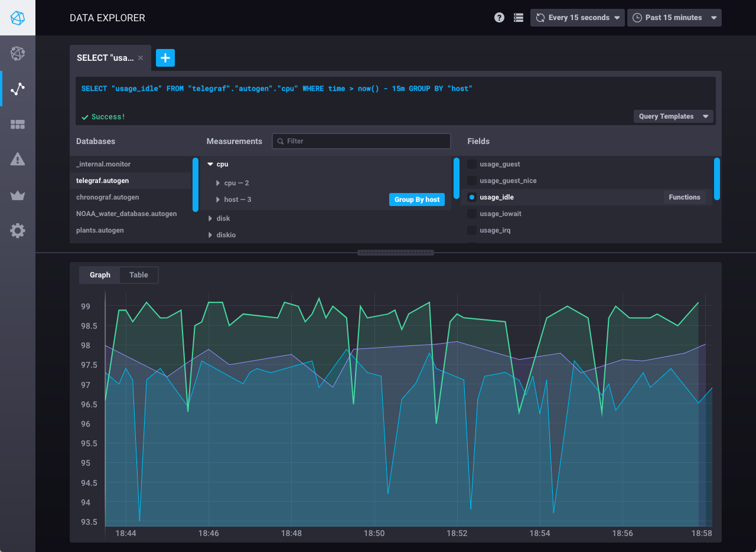Select the Data Explorer sidebar icon
Viewport: 756px width, 552px height.
tap(18, 89)
